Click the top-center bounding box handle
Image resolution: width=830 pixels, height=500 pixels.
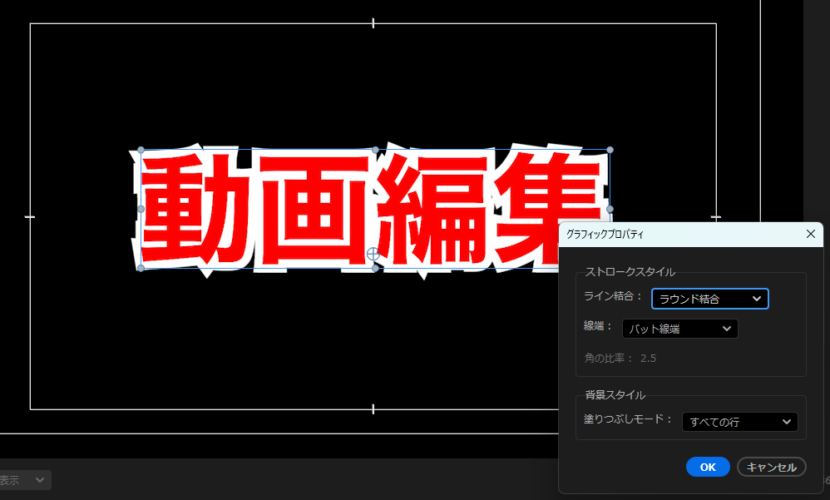(x=375, y=150)
